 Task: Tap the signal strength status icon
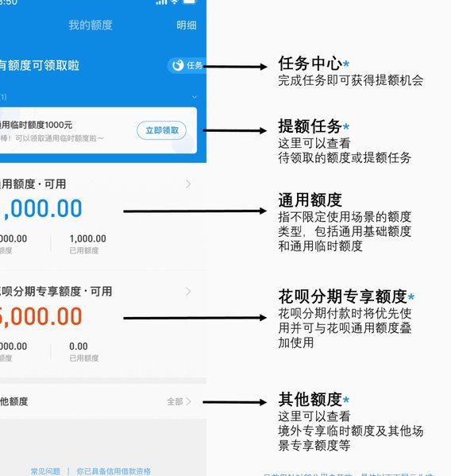tap(161, 2)
